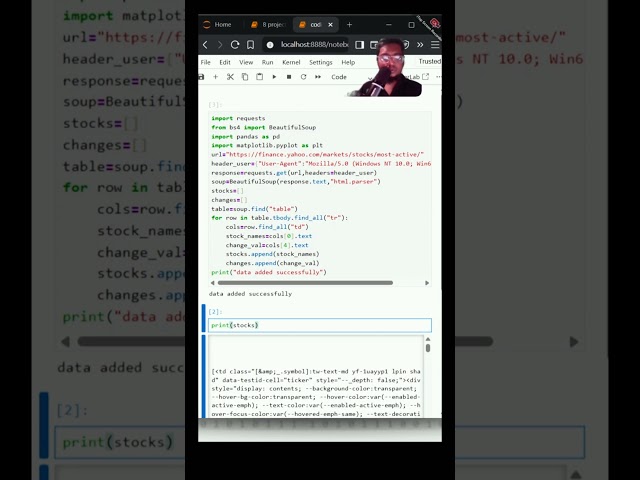This screenshot has height=480, width=640.
Task: Open the browser hamburger menu
Action: pos(435,44)
